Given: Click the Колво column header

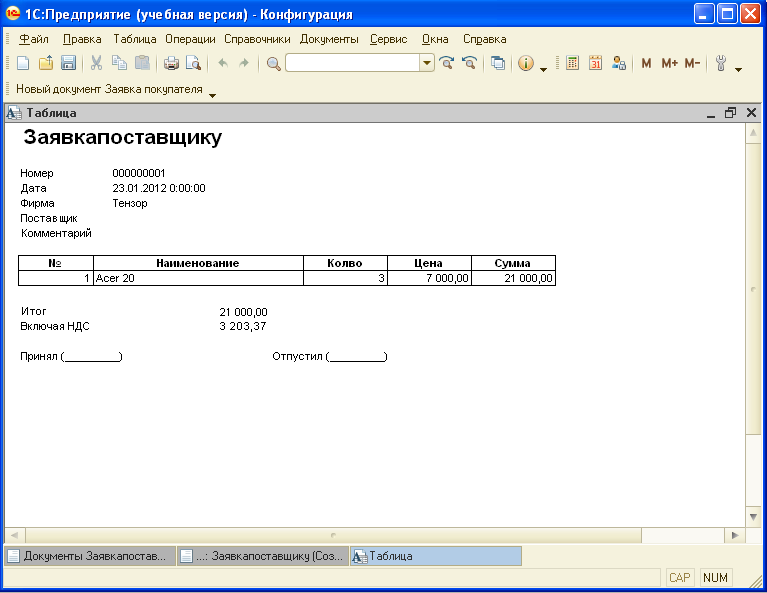Looking at the screenshot, I should [345, 263].
